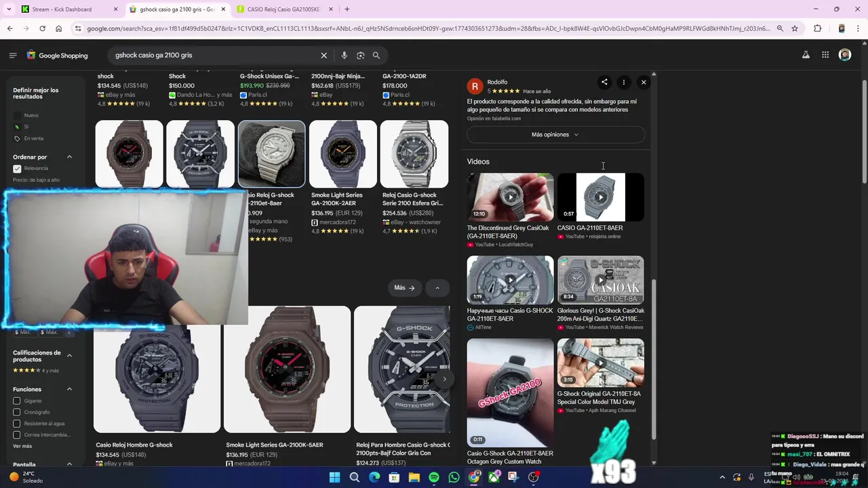Screen dimensions: 868x488
Task: Open Windows taskbar search
Action: (x=354, y=478)
